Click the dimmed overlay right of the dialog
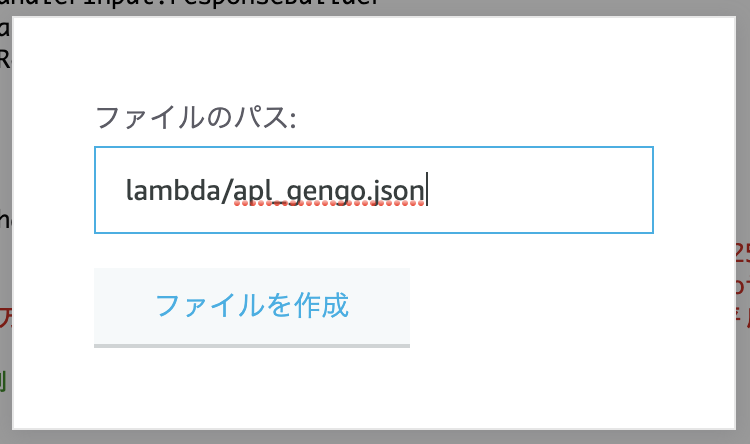The image size is (750, 444). 743,144
